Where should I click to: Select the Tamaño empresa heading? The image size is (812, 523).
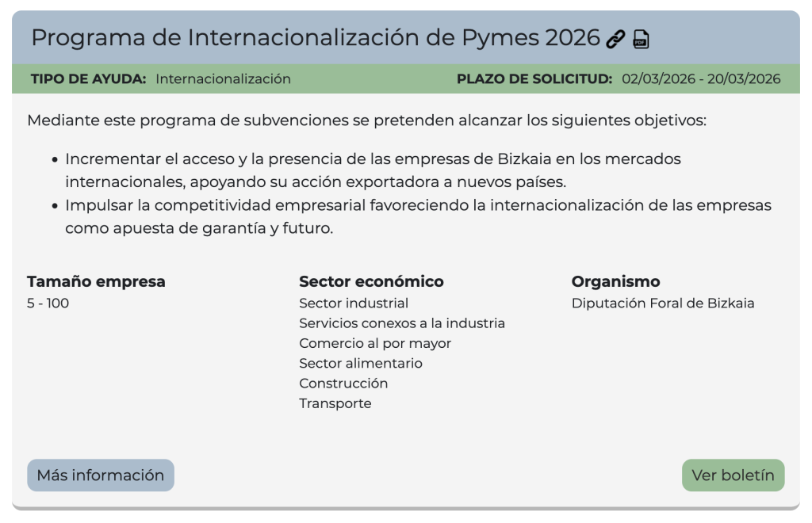click(96, 281)
